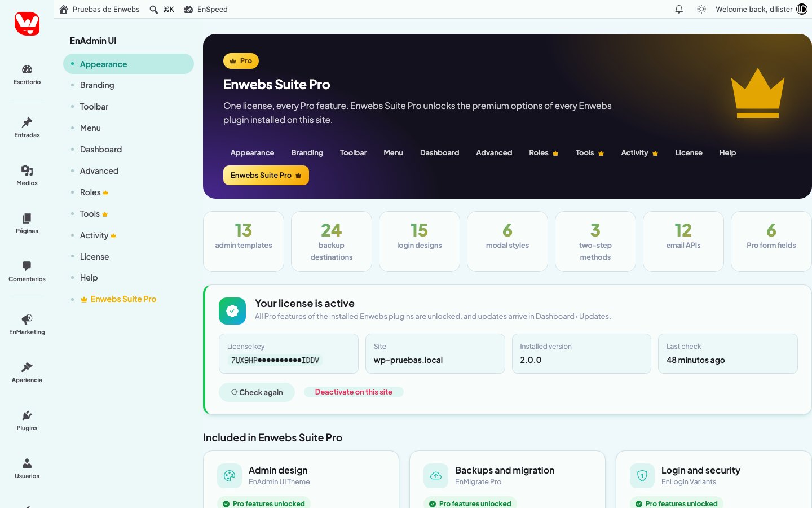This screenshot has width=812, height=508.
Task: Click the 12 email APIs card
Action: click(683, 242)
